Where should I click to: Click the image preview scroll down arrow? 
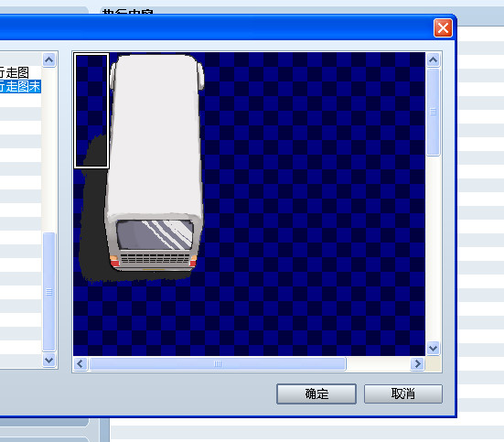(x=433, y=348)
